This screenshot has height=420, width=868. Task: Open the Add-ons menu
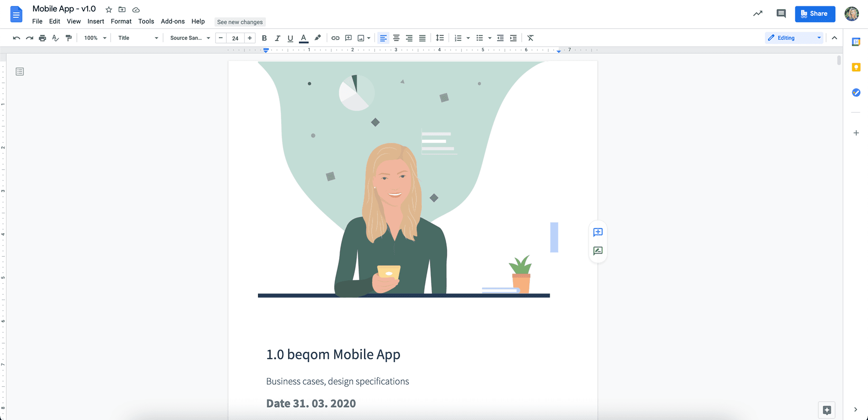[173, 21]
